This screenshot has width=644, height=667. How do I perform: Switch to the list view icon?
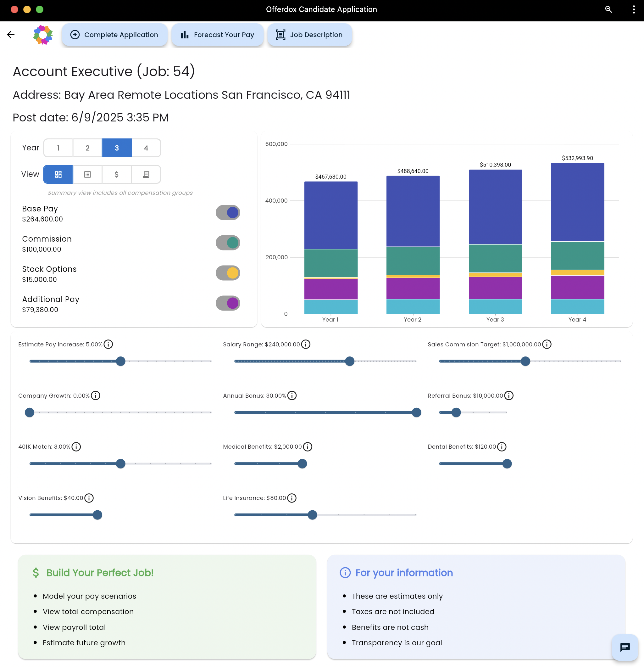tap(87, 175)
